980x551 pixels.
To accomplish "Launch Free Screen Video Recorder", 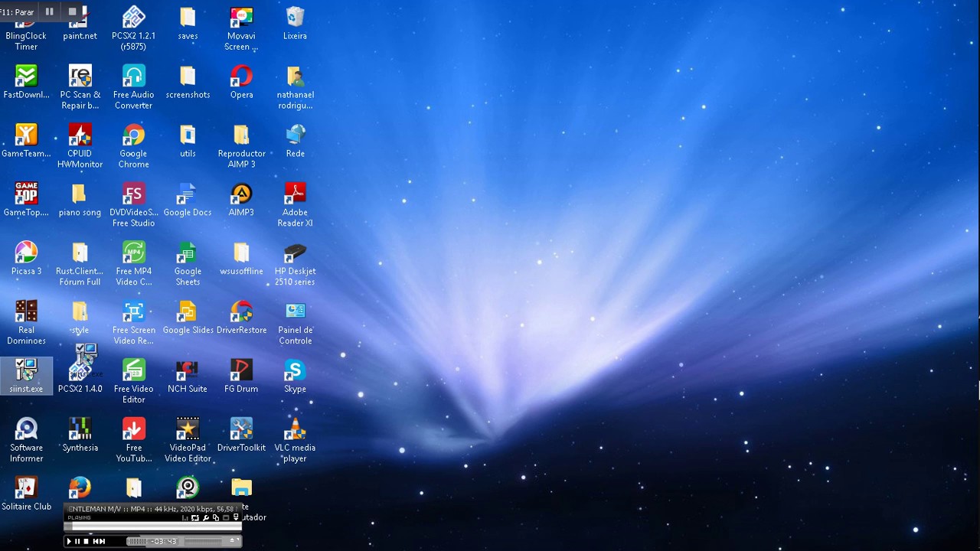I will (133, 322).
